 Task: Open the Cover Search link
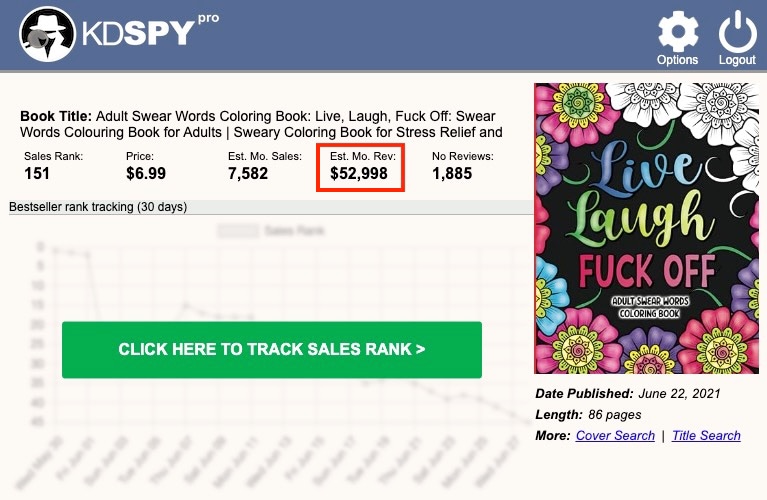click(x=615, y=435)
